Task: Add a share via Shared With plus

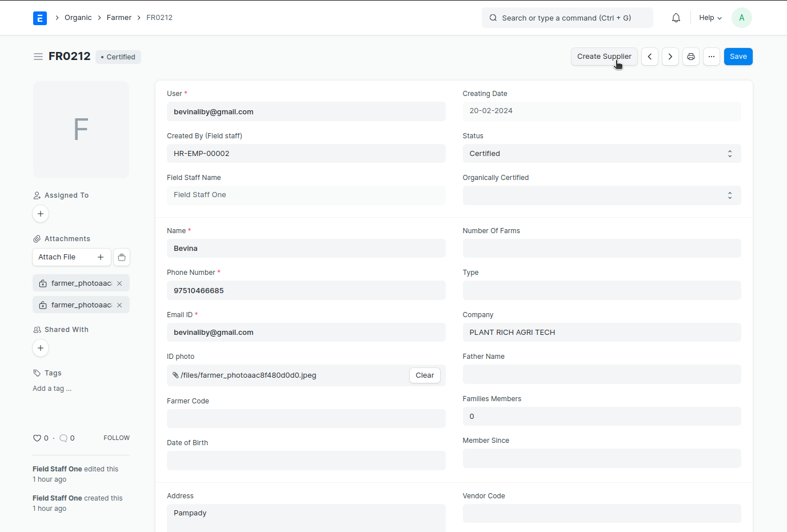Action: [41, 348]
